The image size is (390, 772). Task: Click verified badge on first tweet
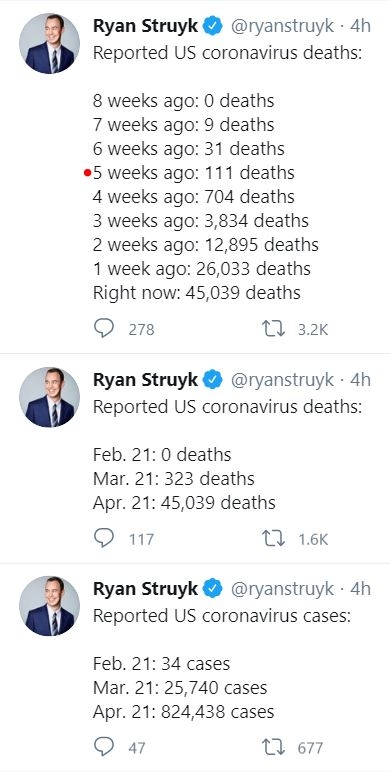pos(213,26)
